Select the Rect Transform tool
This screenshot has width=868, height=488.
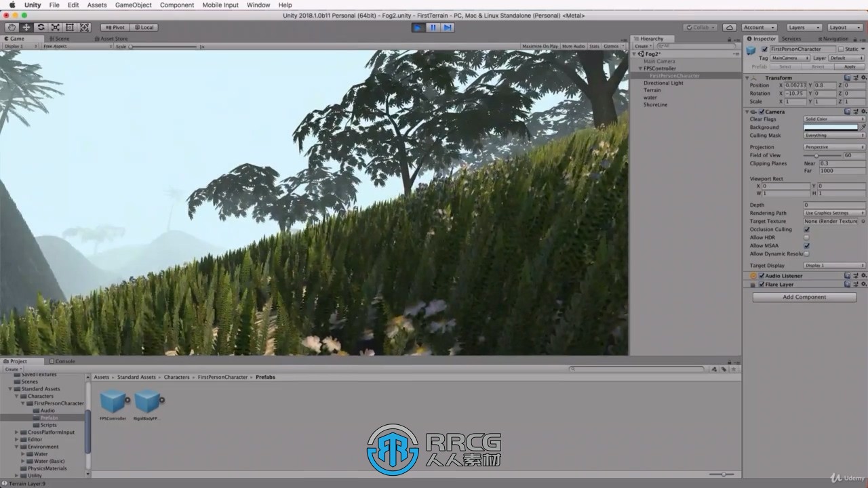click(70, 27)
